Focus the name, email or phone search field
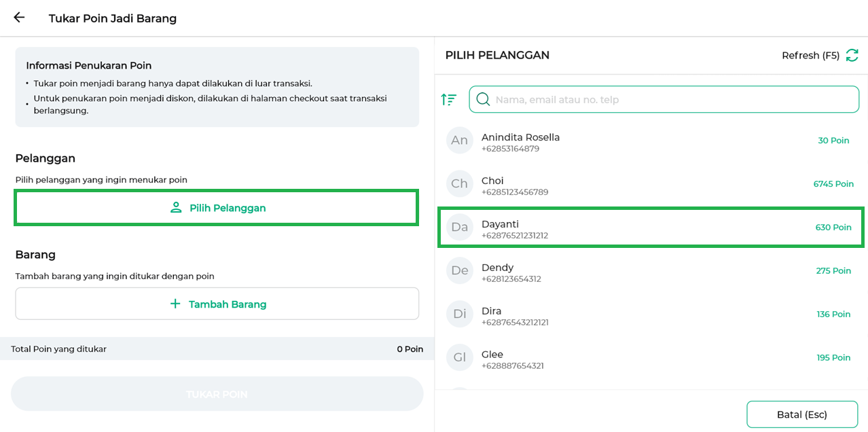This screenshot has width=868, height=432. point(672,99)
